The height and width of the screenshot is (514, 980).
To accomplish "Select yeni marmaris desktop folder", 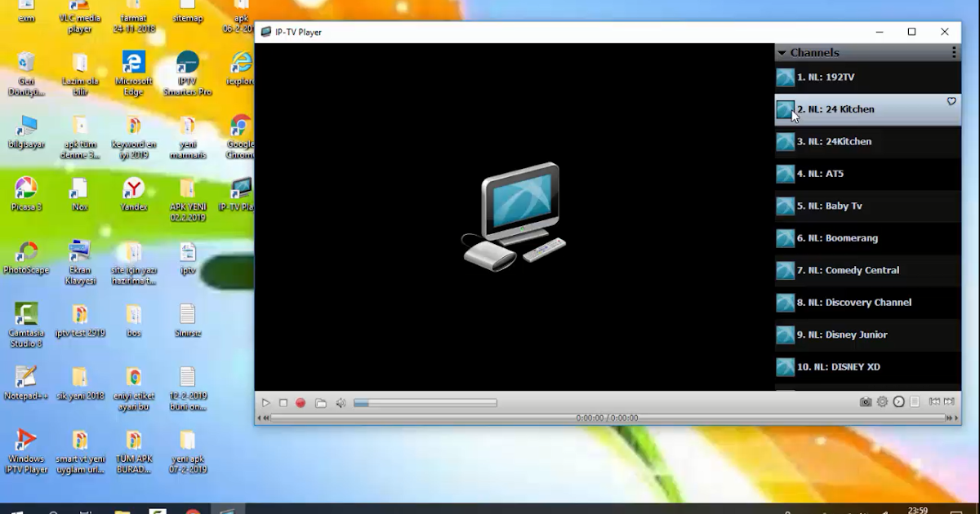I will point(188,137).
